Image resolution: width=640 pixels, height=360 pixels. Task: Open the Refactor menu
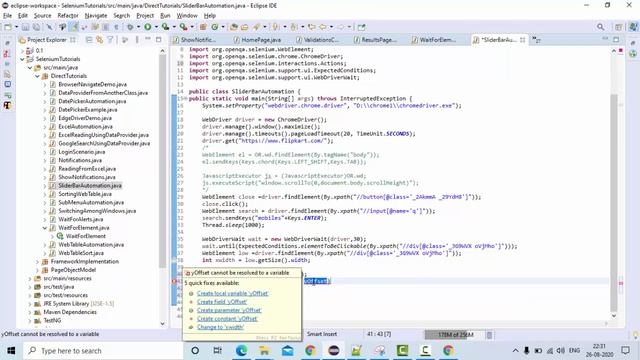[x=68, y=16]
